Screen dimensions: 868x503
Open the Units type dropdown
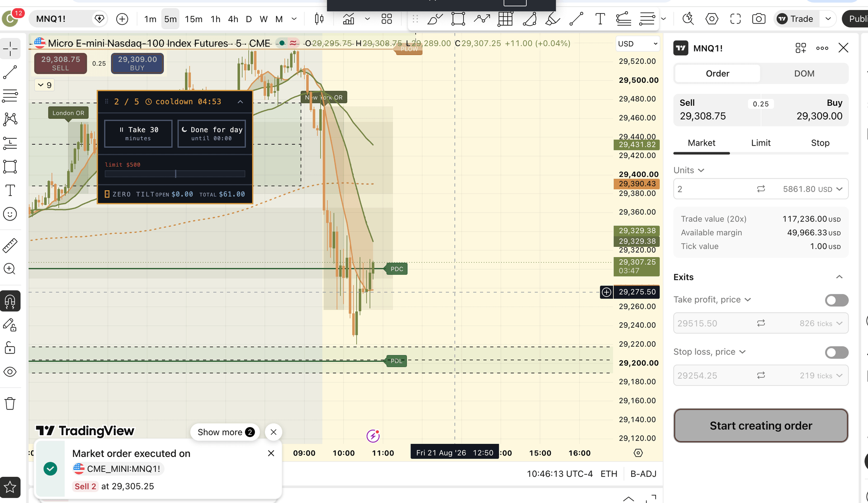[689, 170]
